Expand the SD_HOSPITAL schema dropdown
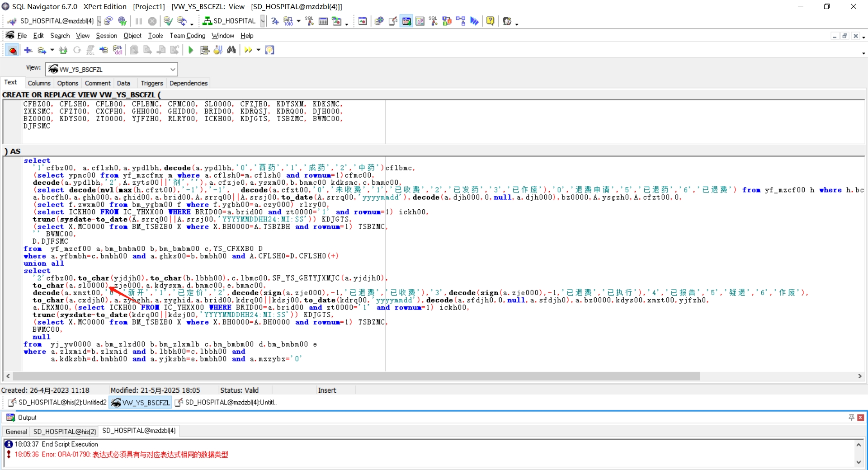The height and width of the screenshot is (470, 868). click(263, 21)
